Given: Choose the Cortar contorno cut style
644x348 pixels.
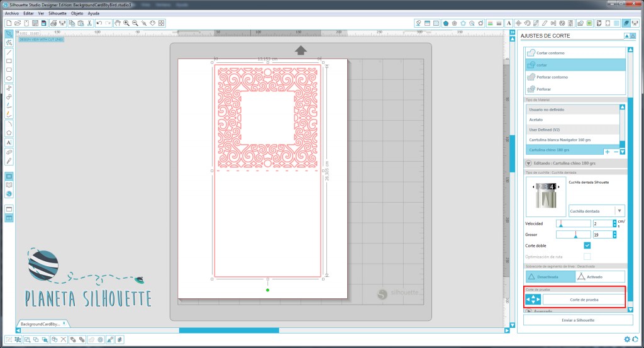Looking at the screenshot, I should pos(575,53).
